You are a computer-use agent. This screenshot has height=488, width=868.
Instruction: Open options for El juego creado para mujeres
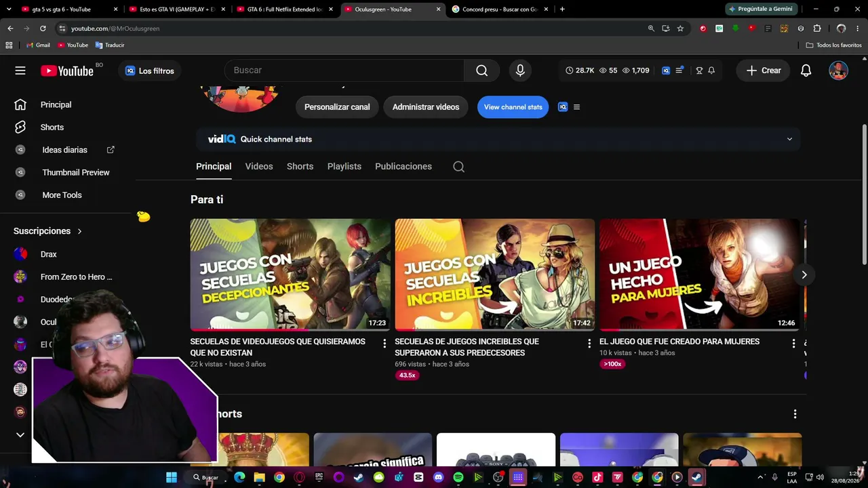(x=793, y=344)
